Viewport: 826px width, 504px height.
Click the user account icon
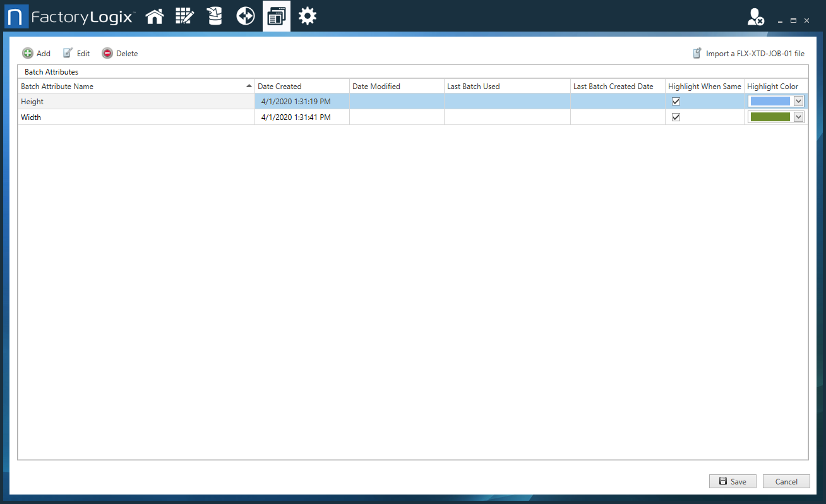point(755,17)
